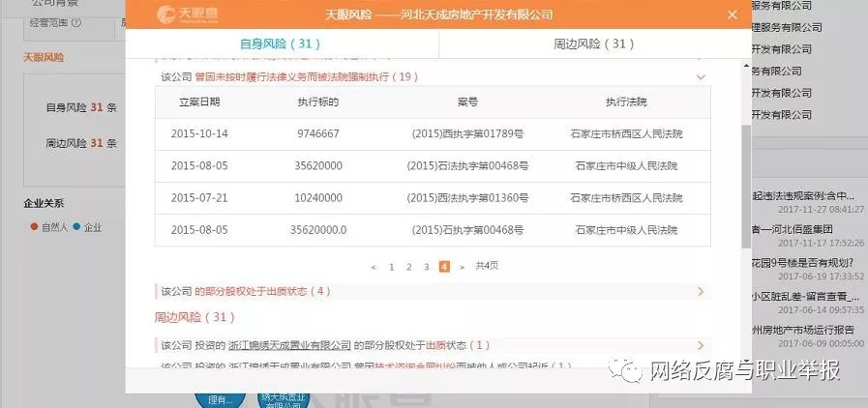
Task: Select case number (2015)石执字第00468号
Action: (x=467, y=230)
